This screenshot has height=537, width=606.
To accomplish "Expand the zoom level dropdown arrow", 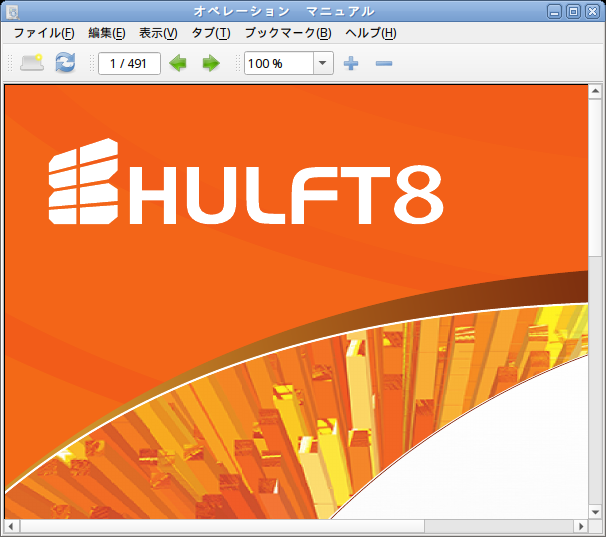I will pyautogui.click(x=323, y=63).
